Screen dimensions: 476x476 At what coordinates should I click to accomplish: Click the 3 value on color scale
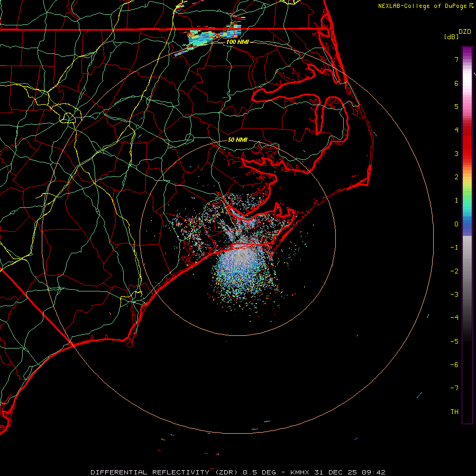(456, 153)
